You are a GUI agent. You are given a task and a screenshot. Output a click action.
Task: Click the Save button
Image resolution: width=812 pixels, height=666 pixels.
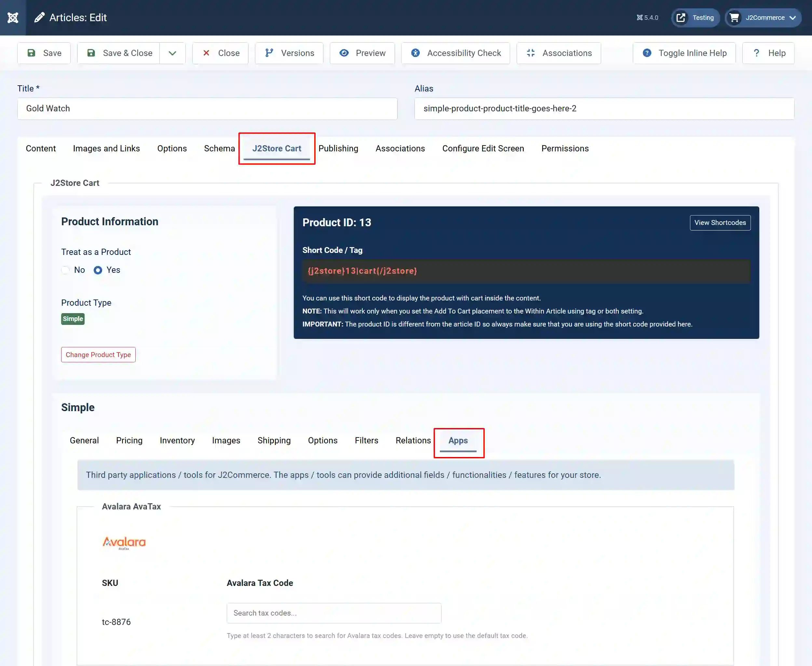tap(44, 53)
